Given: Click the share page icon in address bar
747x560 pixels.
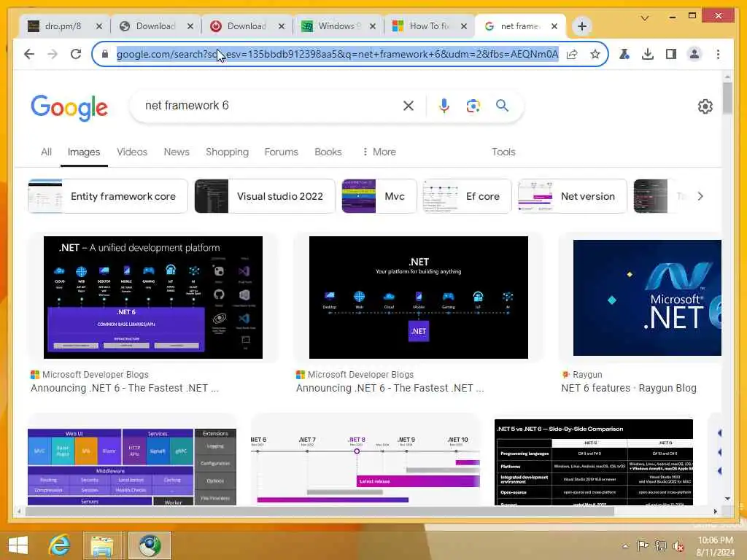Looking at the screenshot, I should pyautogui.click(x=572, y=54).
